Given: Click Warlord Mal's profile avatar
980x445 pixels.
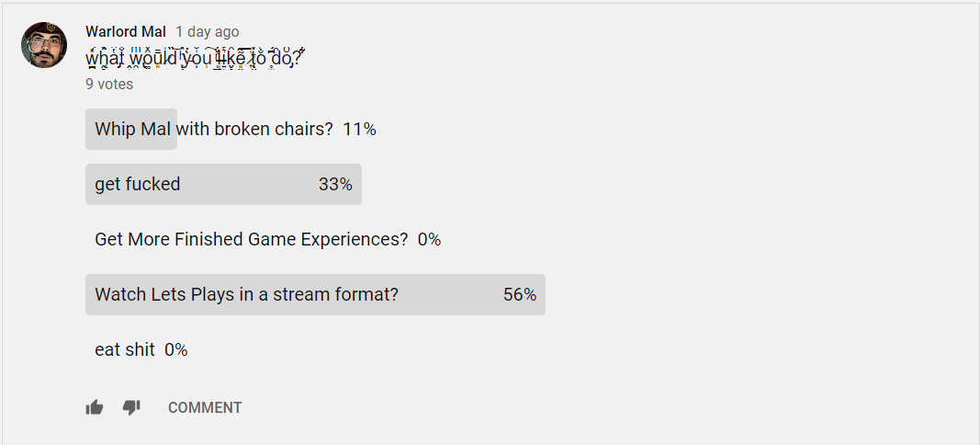Looking at the screenshot, I should point(44,45).
